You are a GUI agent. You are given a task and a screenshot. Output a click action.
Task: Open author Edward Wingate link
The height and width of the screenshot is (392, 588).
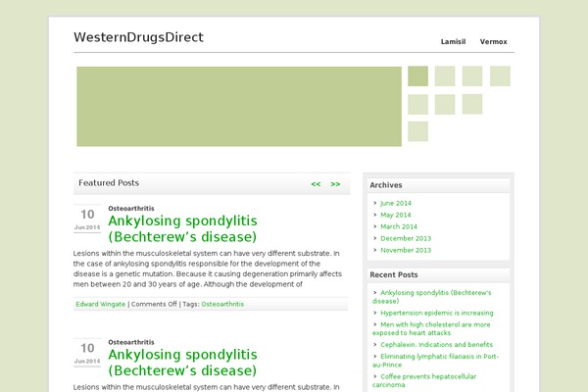101,304
